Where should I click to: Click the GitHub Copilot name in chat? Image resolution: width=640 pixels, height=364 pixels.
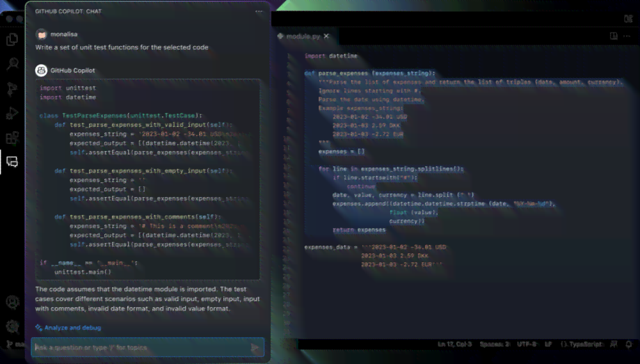point(73,70)
